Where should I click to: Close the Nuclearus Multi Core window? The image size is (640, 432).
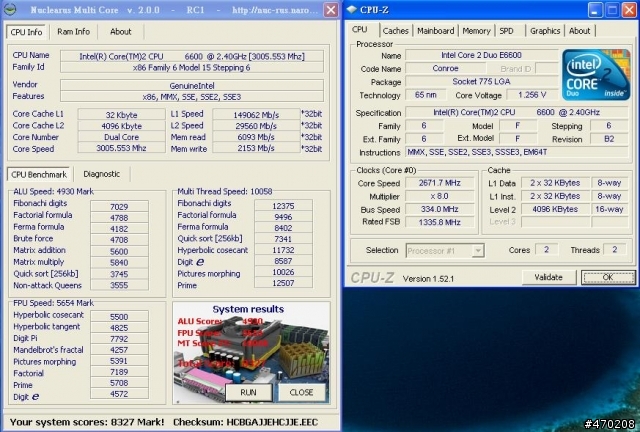pos(331,10)
